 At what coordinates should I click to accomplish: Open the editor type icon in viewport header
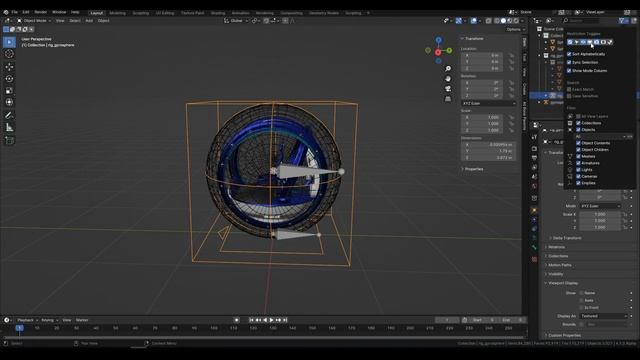[8, 20]
